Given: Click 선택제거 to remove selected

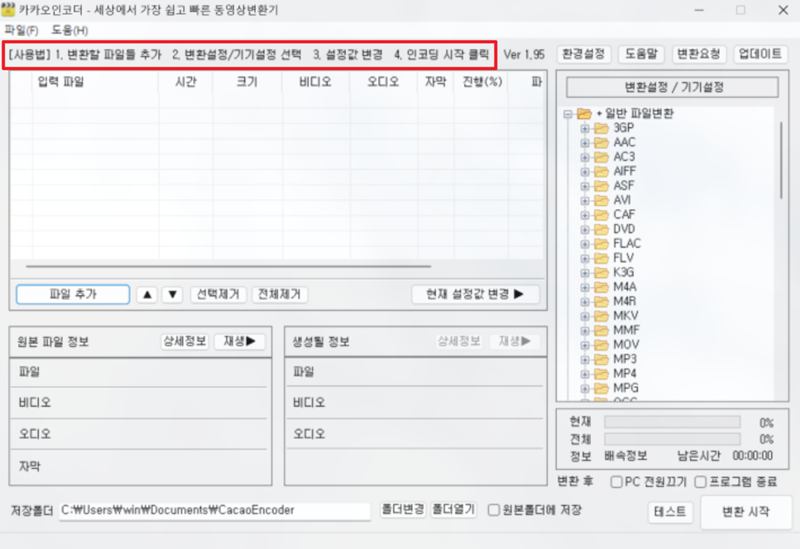Looking at the screenshot, I should coord(218,294).
